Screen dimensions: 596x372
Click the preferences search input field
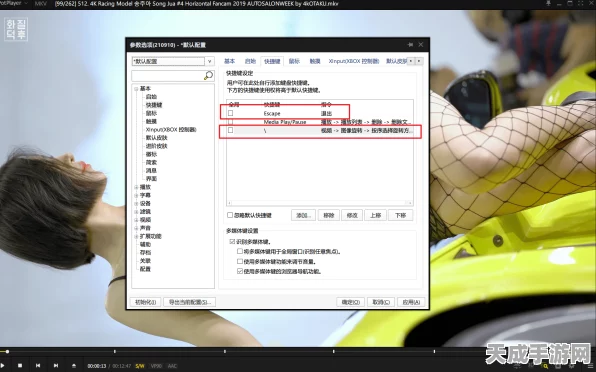[168, 76]
